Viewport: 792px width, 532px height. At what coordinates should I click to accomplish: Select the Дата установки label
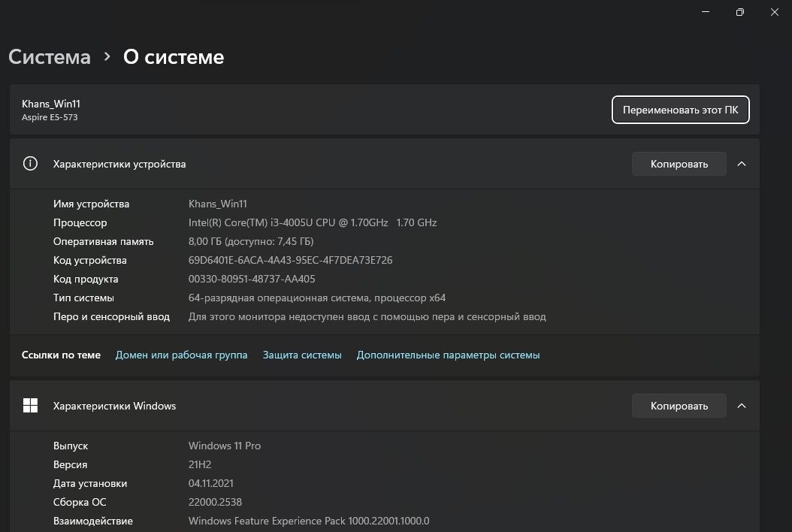(90, 483)
